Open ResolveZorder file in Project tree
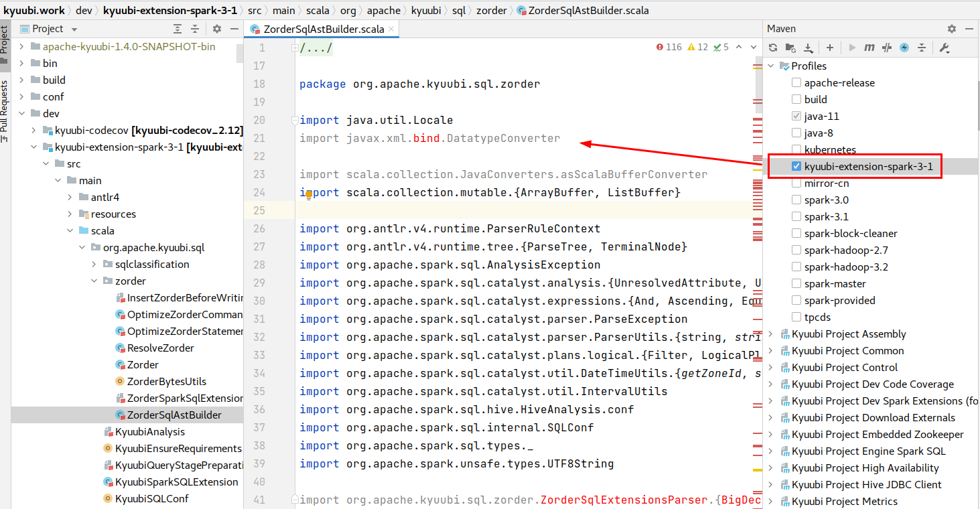 [161, 348]
